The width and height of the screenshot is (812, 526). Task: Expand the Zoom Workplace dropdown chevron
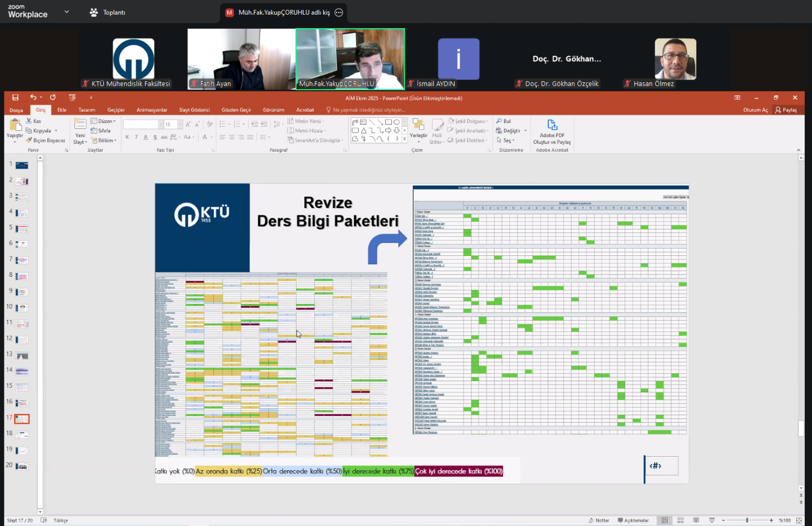(67, 12)
